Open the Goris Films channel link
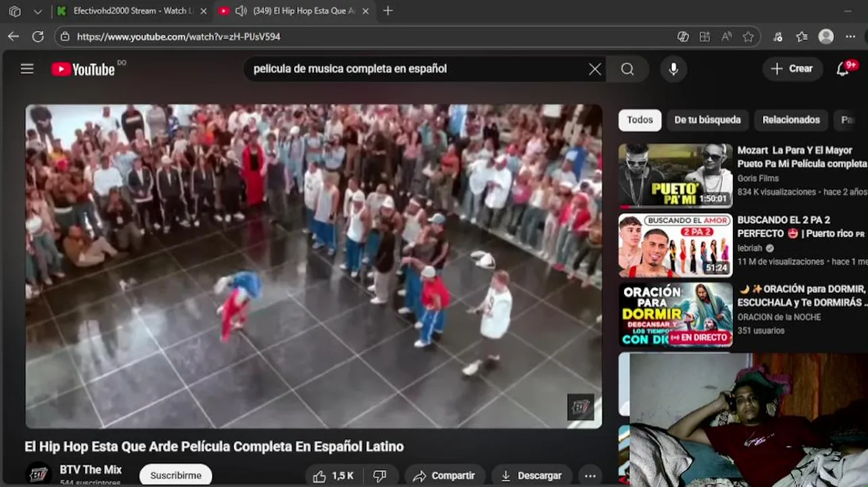Screen dimensions: 868x487 (x=758, y=179)
